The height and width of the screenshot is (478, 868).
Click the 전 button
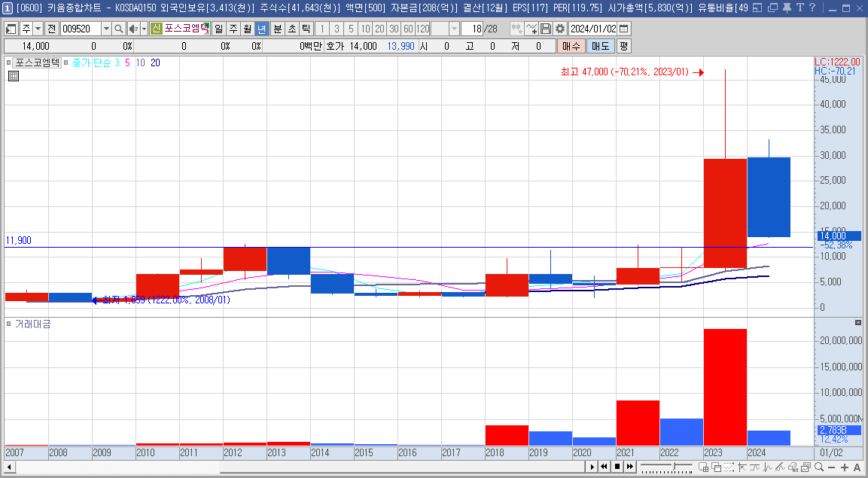51,29
